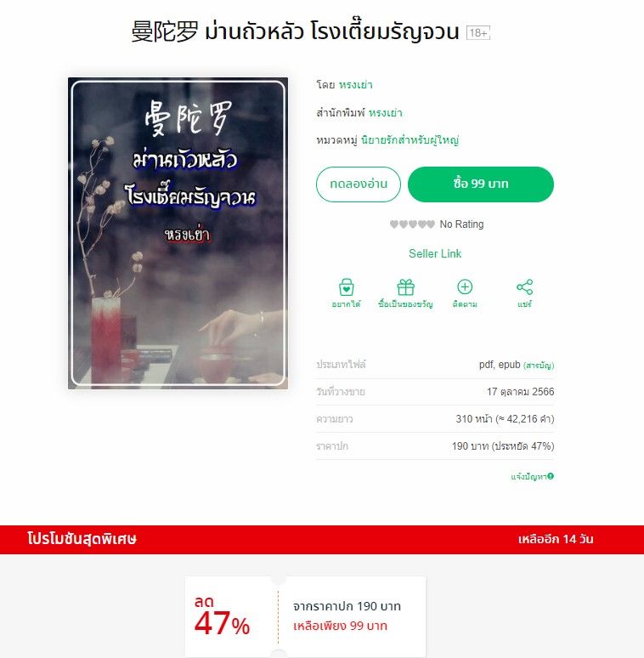The image size is (644, 658).
Task: Click the ลด 47% discount coupon card
Action: [x=305, y=616]
